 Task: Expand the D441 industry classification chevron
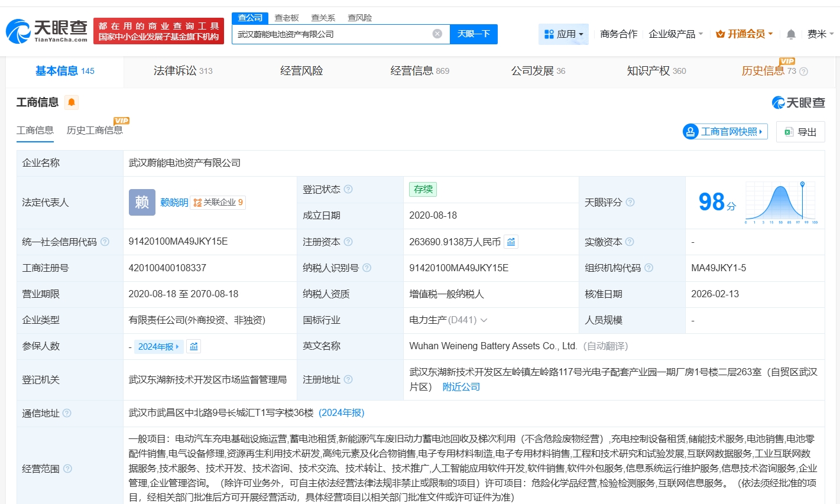[x=484, y=320]
